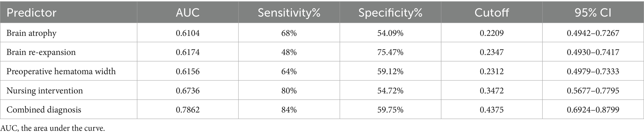Click the 75.47% specificity value

tap(390, 52)
